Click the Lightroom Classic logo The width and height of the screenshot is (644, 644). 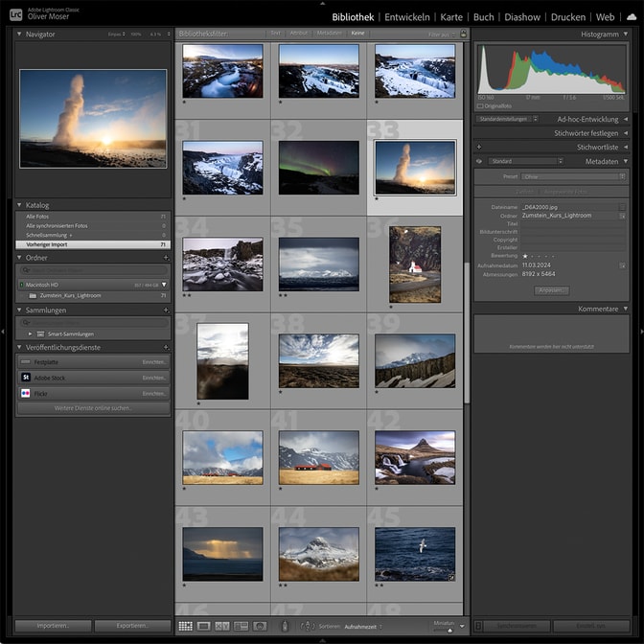(x=15, y=14)
